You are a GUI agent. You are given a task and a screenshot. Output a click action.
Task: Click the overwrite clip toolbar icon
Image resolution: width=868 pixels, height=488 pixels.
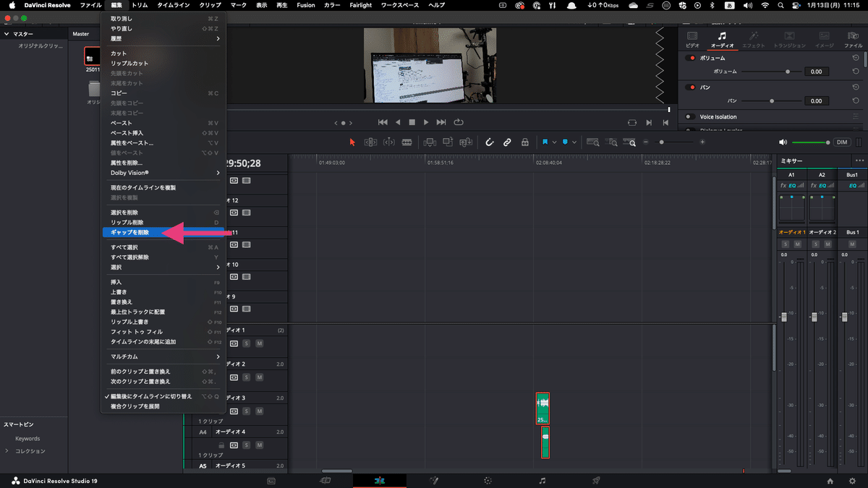click(x=448, y=142)
